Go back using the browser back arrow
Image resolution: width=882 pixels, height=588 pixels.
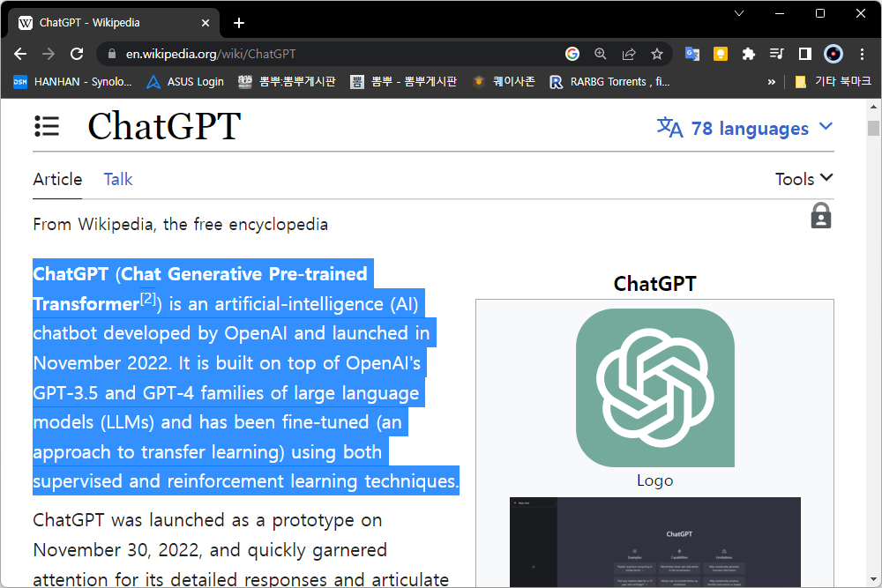click(20, 54)
